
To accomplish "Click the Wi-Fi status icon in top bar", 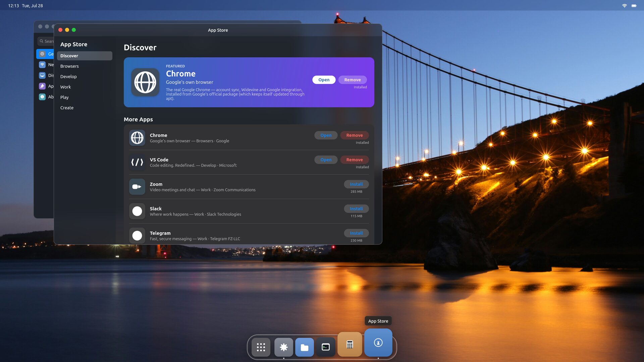I will pyautogui.click(x=625, y=6).
